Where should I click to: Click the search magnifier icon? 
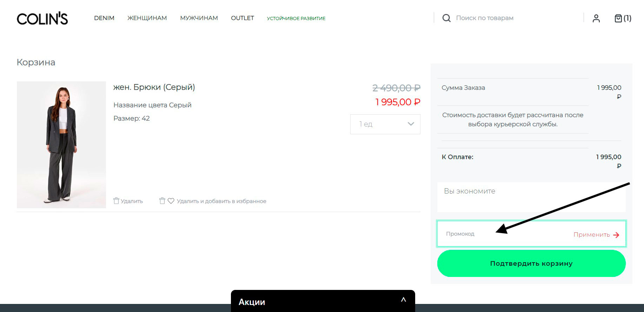[x=446, y=18]
